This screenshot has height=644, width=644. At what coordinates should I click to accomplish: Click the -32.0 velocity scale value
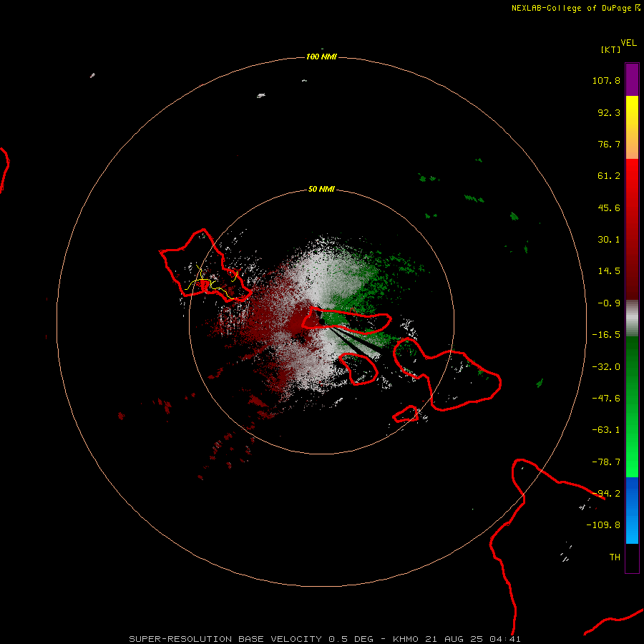pos(606,367)
